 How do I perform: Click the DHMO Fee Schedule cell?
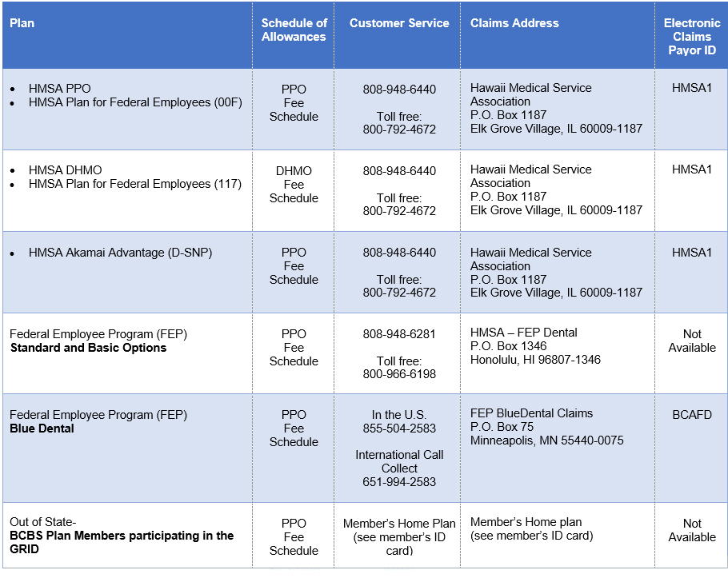[x=294, y=185]
